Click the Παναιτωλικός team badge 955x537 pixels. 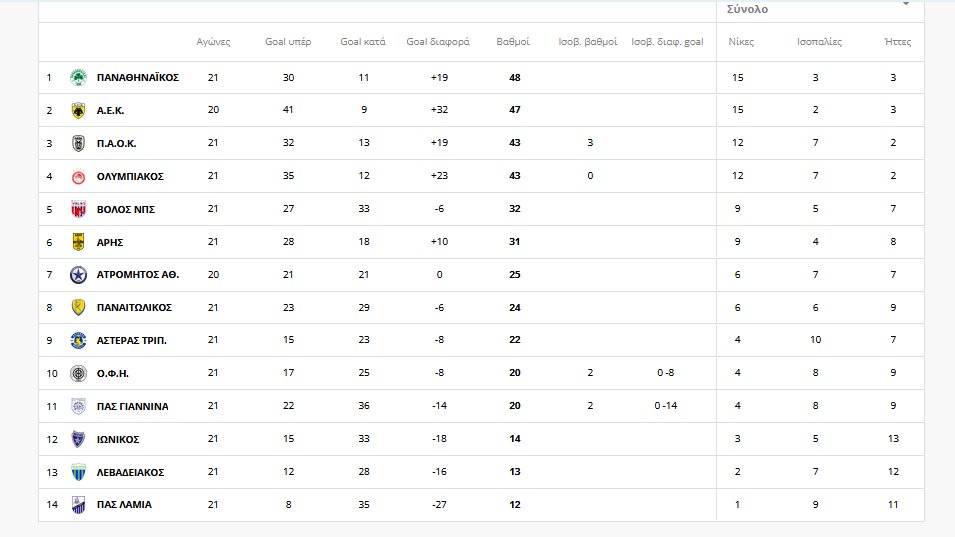point(78,307)
